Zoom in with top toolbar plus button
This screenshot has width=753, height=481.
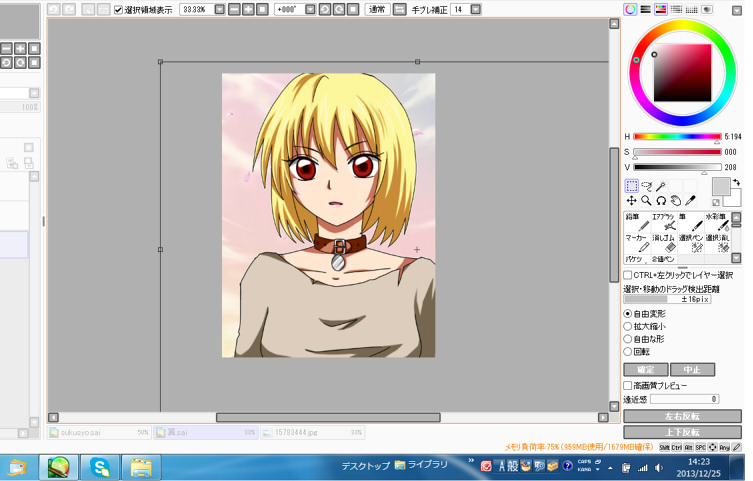(x=248, y=9)
